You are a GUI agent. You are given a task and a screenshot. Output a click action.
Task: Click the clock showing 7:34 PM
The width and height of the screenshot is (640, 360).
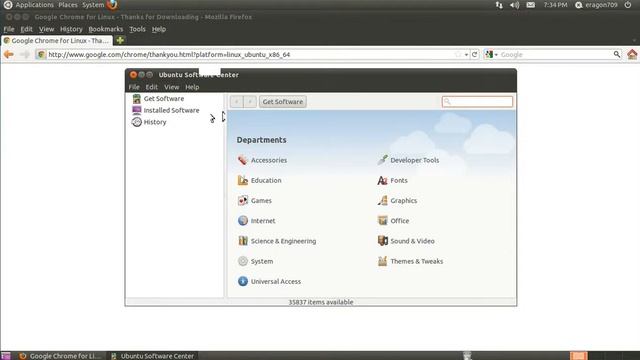coord(555,5)
